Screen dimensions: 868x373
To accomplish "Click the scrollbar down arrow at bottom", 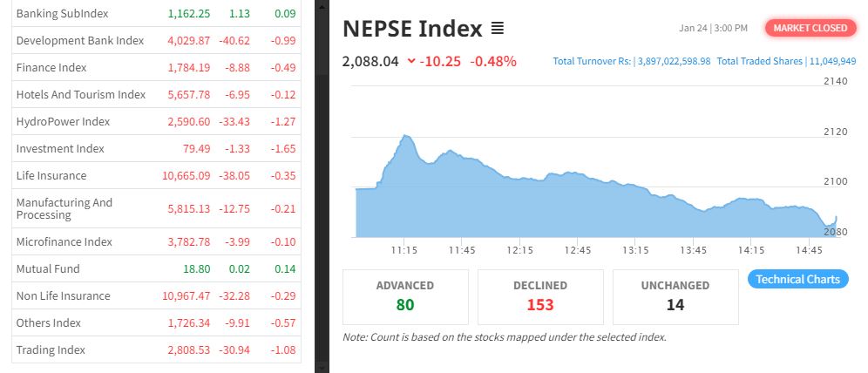I will click(321, 368).
